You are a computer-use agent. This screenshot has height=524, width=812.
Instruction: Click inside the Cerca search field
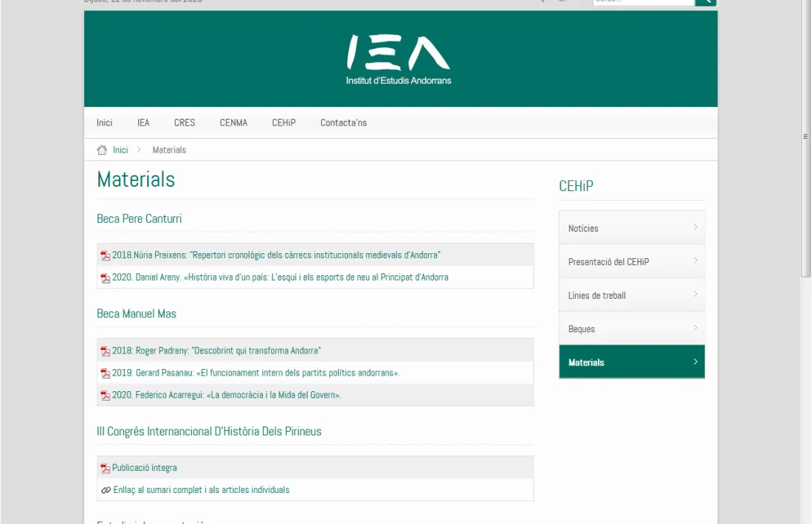pos(642,2)
